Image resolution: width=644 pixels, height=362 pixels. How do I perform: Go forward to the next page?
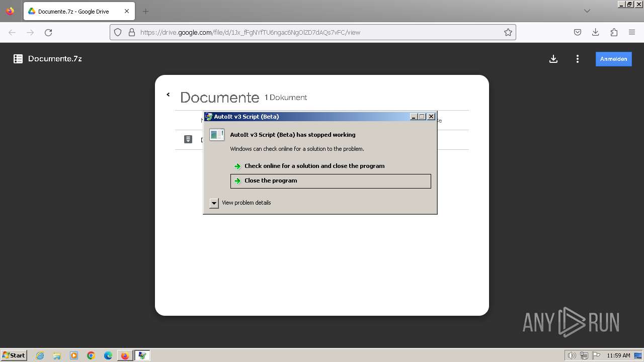[x=30, y=32]
